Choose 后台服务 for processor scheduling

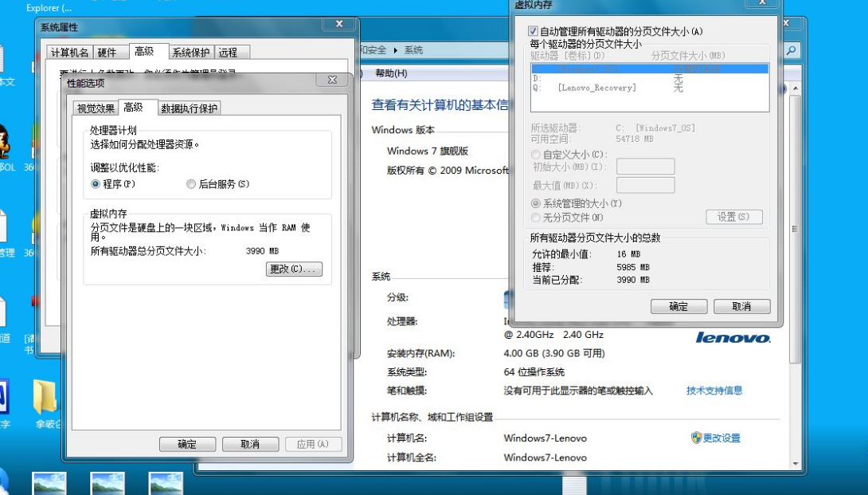coord(191,183)
